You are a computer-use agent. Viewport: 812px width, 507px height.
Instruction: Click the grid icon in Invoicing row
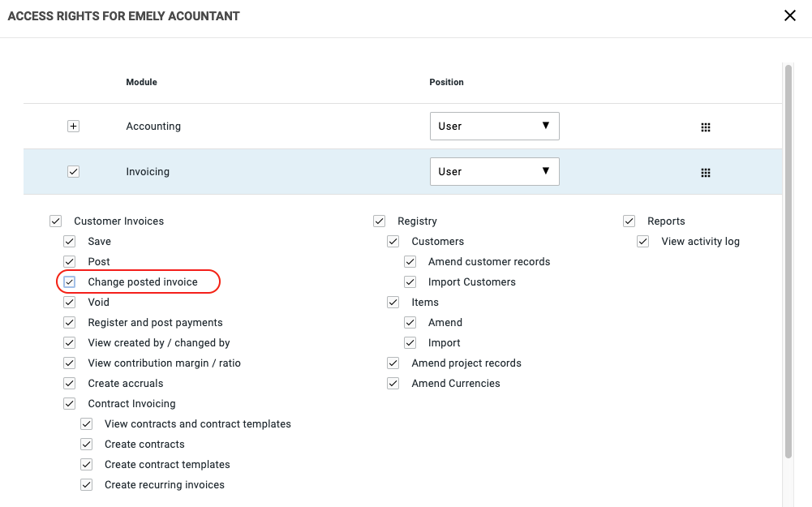705,173
